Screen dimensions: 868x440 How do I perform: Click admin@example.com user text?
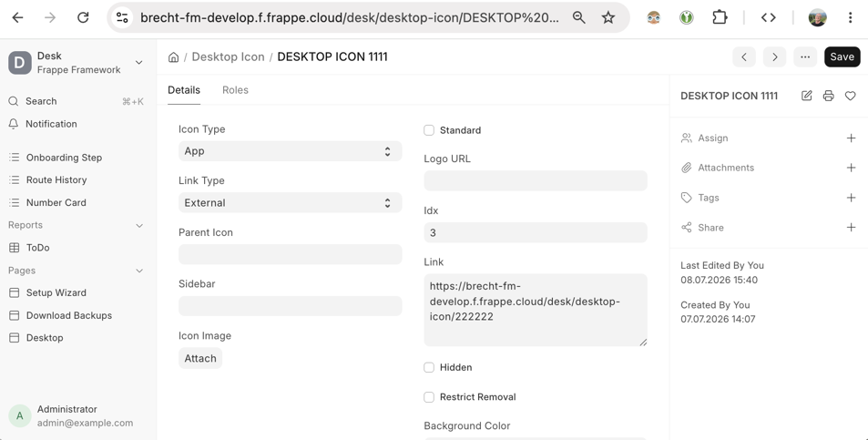(x=86, y=423)
